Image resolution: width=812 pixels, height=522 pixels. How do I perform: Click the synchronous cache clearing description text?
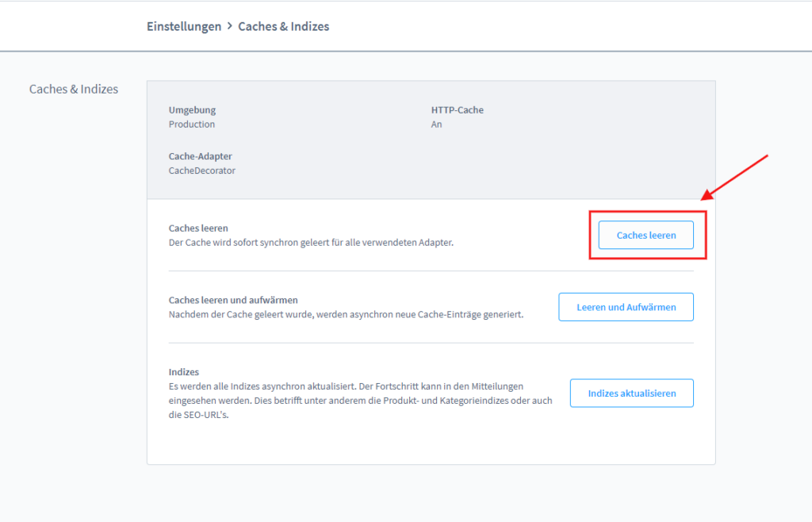coord(311,242)
